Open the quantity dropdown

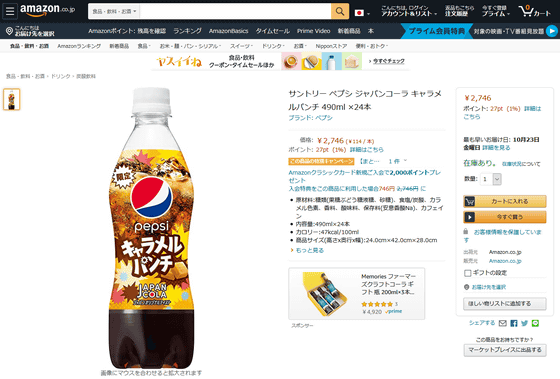click(491, 179)
